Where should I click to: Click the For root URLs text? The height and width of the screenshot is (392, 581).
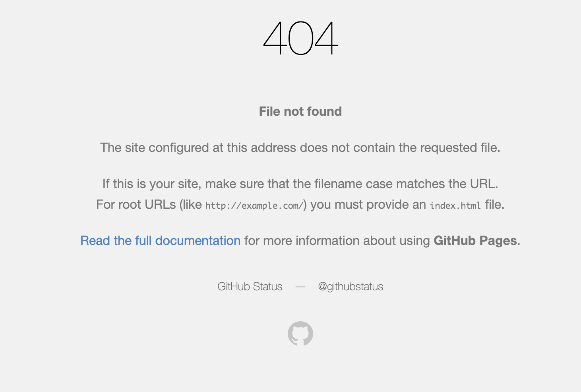tap(136, 204)
